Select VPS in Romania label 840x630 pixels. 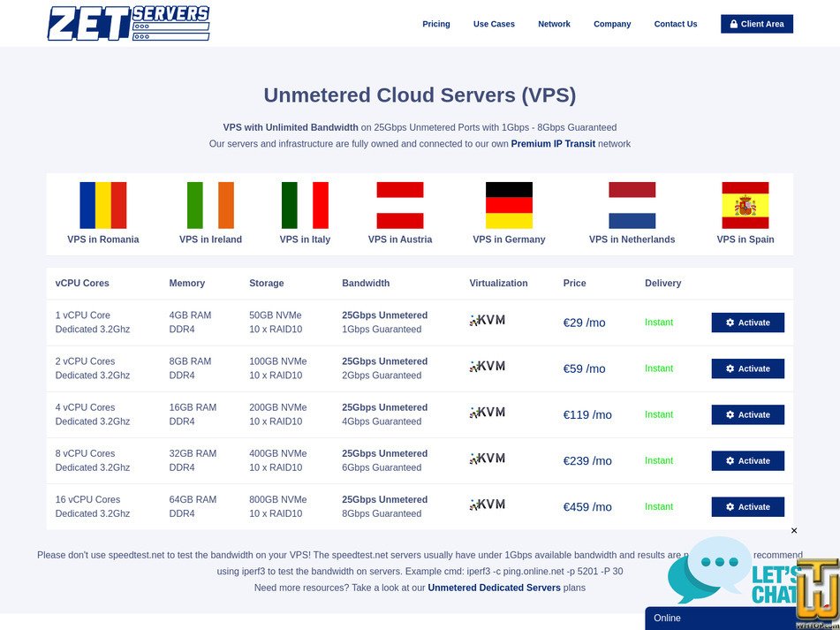coord(102,239)
